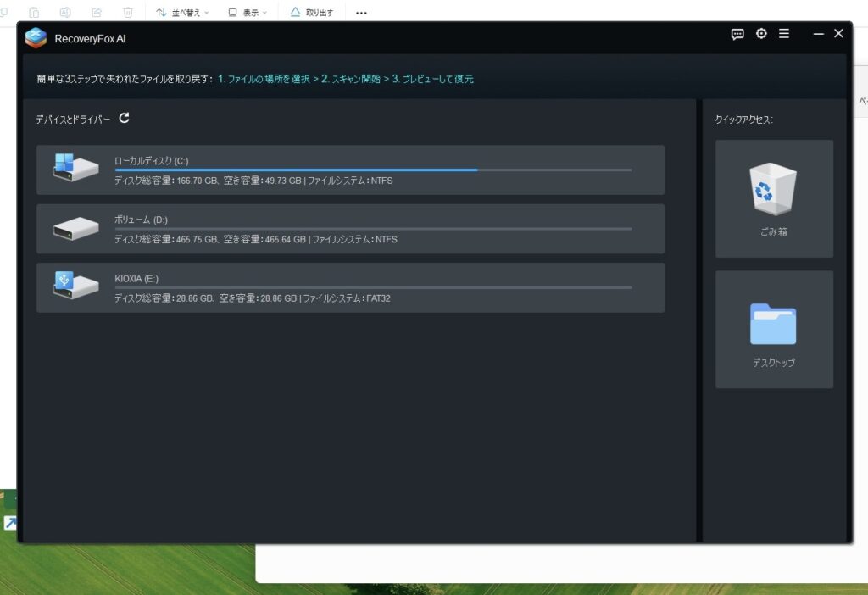
Task: Select the KIOXIA (E:) USB drive
Action: click(350, 288)
